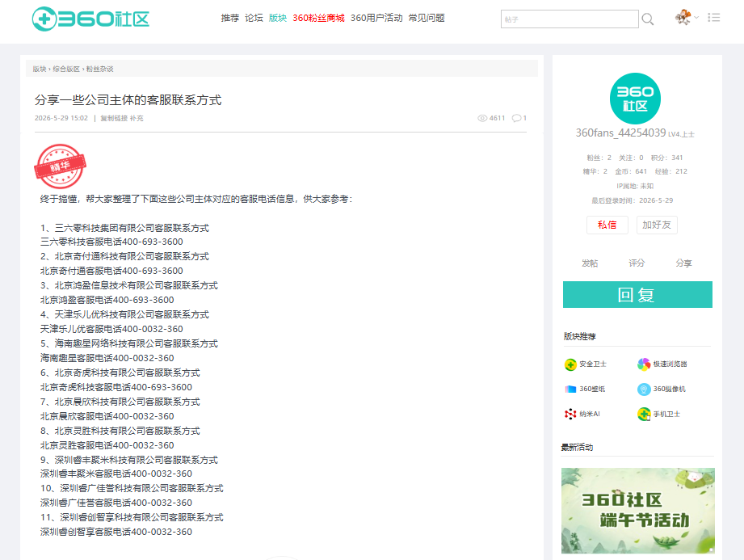744x560 pixels.
Task: Open the round 360社区 author avatar
Action: (x=635, y=99)
